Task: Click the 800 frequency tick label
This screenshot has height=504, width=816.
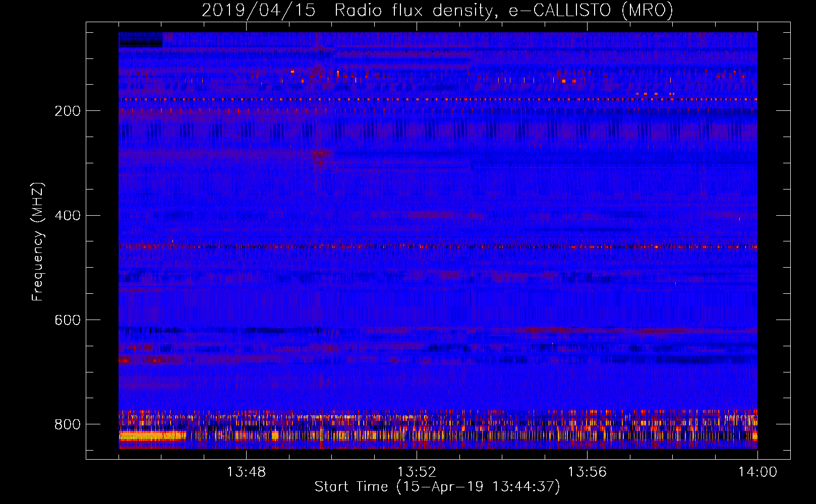Action: coord(68,424)
